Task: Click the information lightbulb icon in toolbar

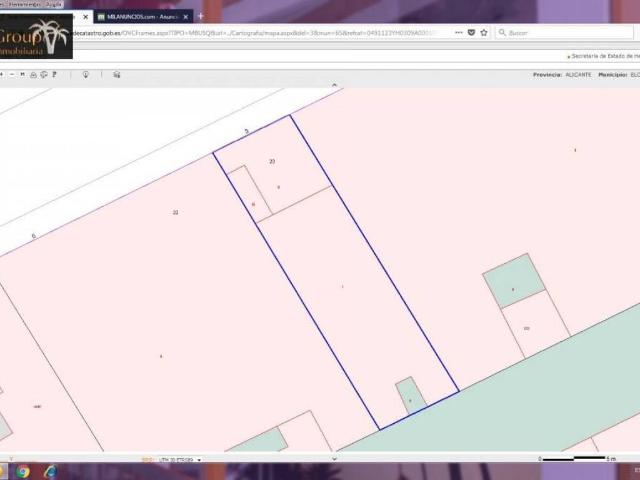Action: [x=86, y=74]
